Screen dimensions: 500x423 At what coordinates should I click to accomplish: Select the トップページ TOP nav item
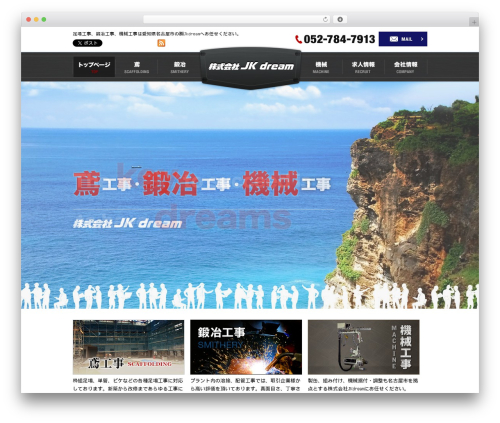94,67
